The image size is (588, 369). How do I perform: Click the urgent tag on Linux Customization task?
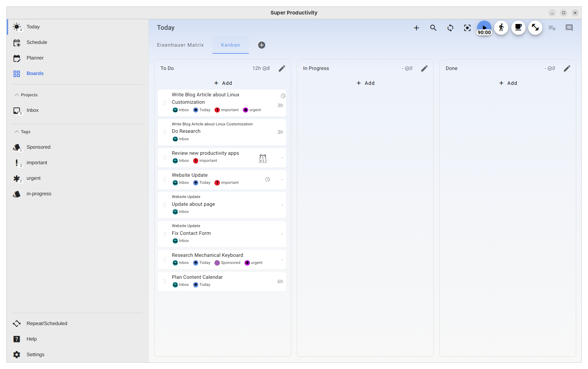252,110
